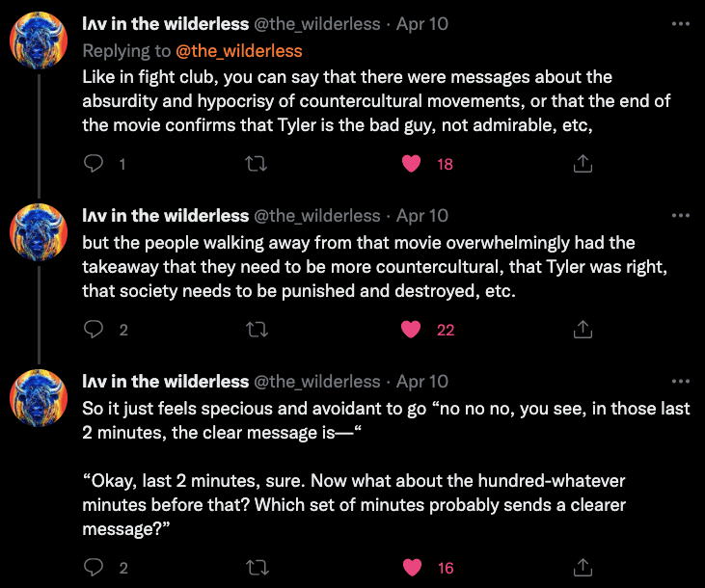This screenshot has width=705, height=588.
Task: Unlike the first tweet with 18 likes
Action: tap(412, 164)
